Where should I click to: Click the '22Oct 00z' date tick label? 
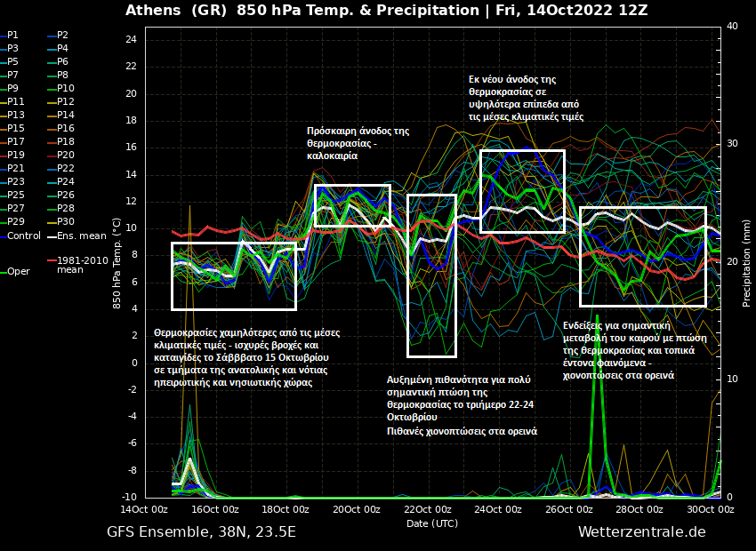(x=428, y=509)
